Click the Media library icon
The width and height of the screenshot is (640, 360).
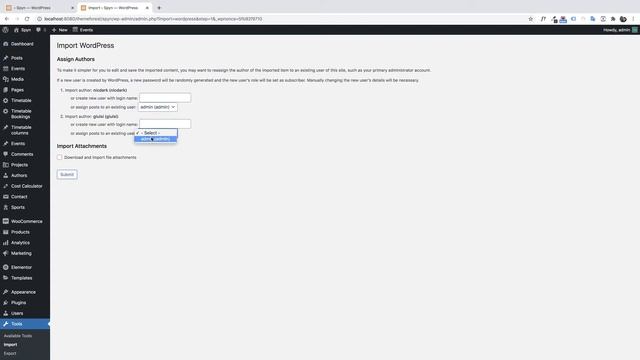(x=6, y=79)
